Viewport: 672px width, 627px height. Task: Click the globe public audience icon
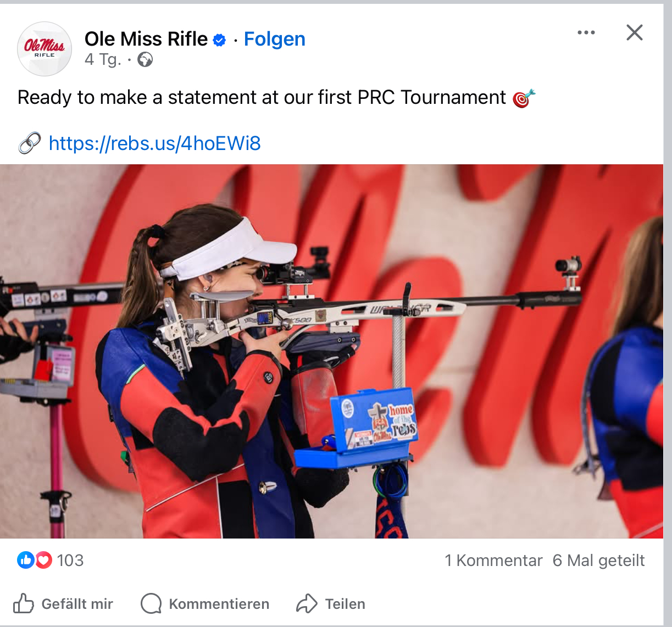click(145, 59)
